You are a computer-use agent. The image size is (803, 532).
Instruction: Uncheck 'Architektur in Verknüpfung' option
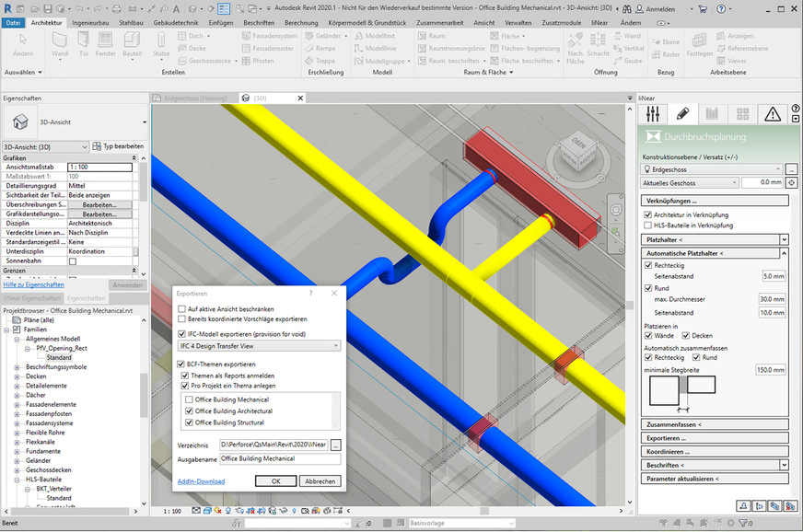click(648, 214)
